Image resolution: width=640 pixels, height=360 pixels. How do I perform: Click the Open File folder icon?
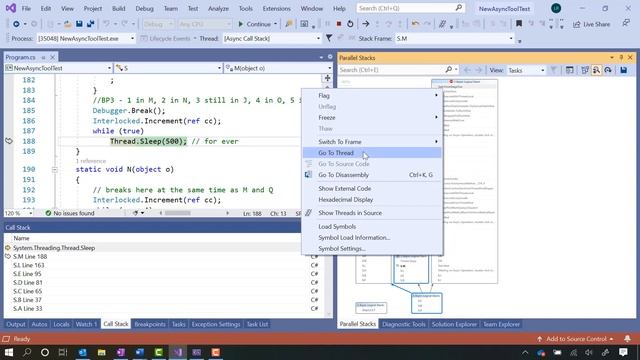click(68, 24)
